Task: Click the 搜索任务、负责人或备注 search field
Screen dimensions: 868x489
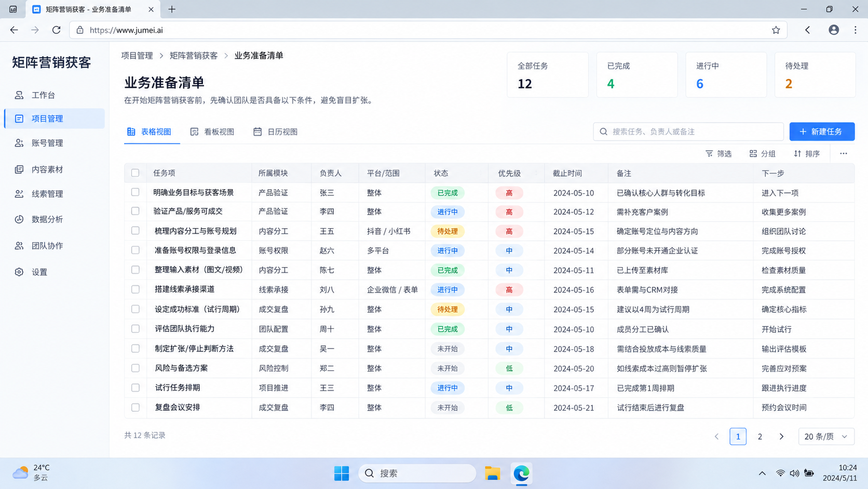Action: 688,131
